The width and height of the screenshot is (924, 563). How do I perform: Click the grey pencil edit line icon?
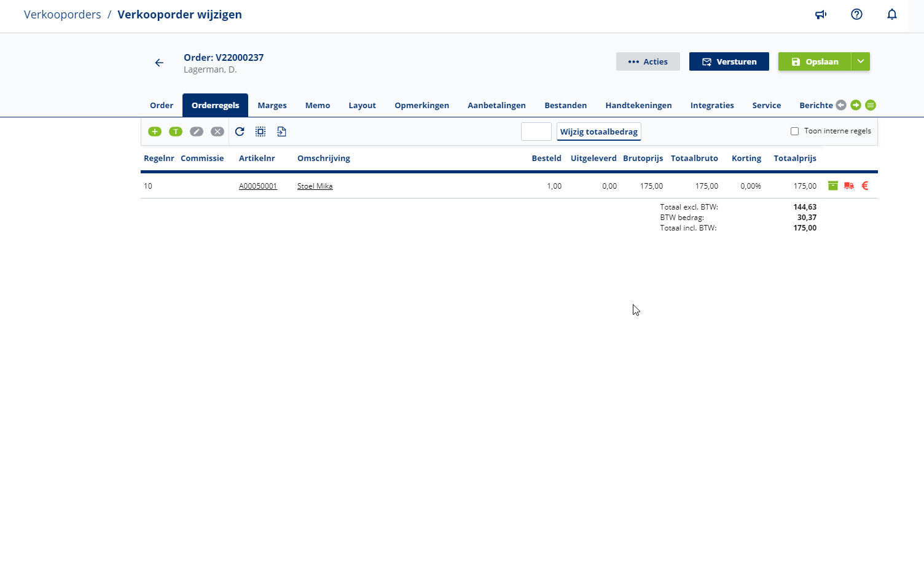(197, 132)
